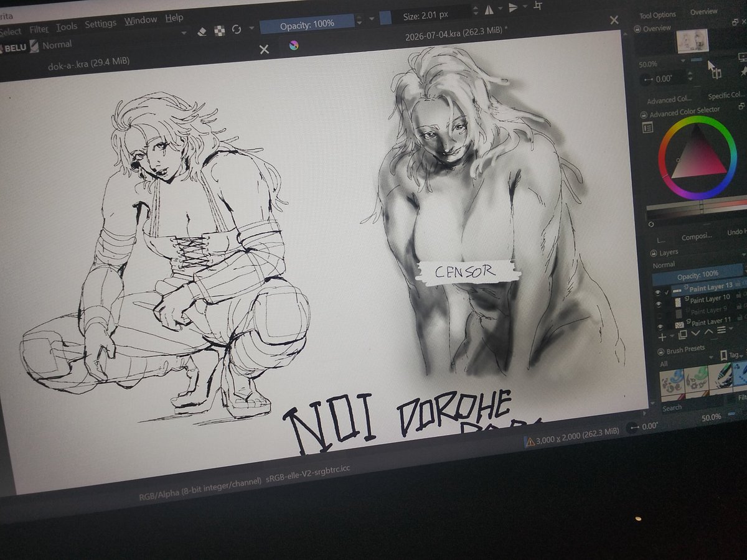Open the Tools menu
This screenshot has width=747, height=560.
pos(67,27)
